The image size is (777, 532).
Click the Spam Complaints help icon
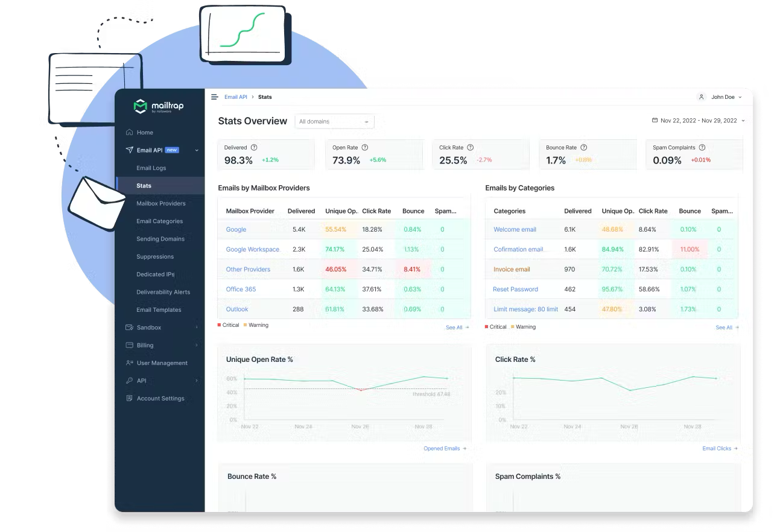point(702,147)
